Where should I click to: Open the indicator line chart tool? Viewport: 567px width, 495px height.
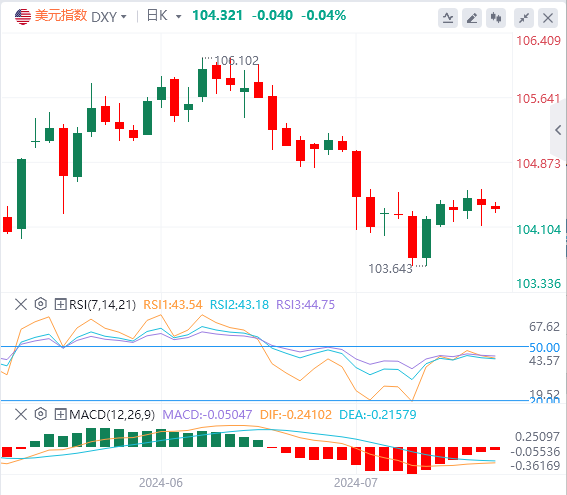(448, 17)
